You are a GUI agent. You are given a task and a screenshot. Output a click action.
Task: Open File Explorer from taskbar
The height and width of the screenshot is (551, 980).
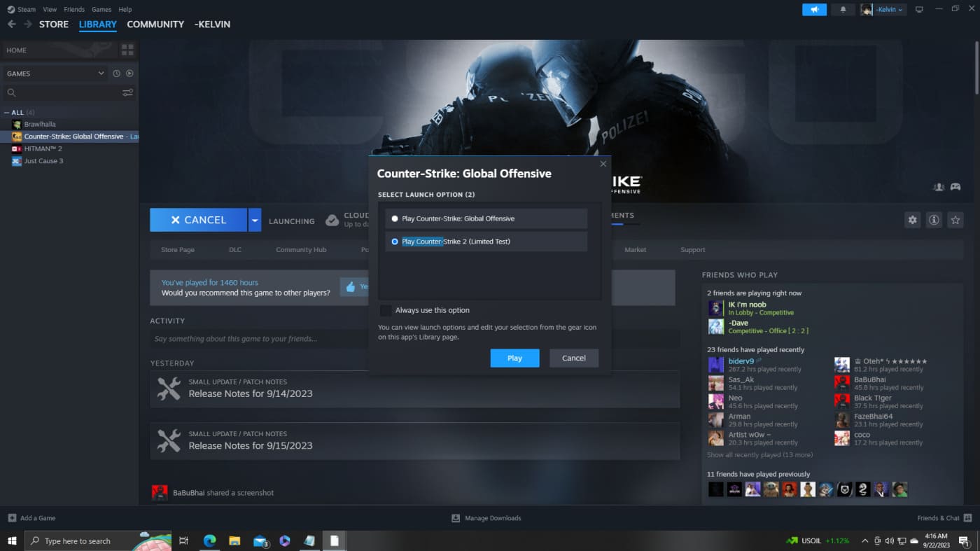coord(234,540)
